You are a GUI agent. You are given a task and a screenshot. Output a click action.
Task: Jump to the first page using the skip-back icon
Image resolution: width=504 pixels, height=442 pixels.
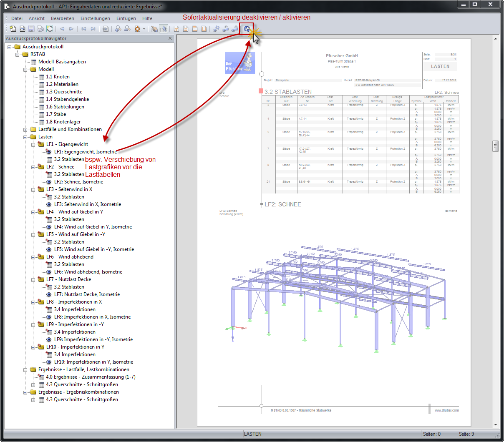tap(84, 29)
